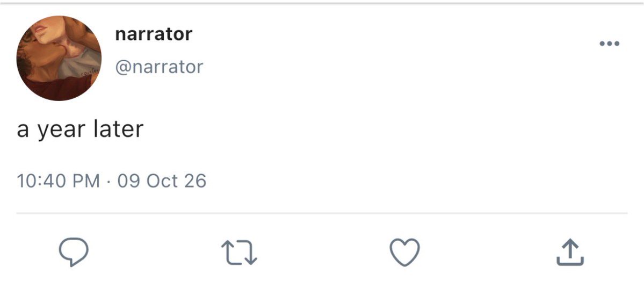Screen dimensions: 644x288
Task: Click the bold 'narrator' username
Action: tap(154, 34)
